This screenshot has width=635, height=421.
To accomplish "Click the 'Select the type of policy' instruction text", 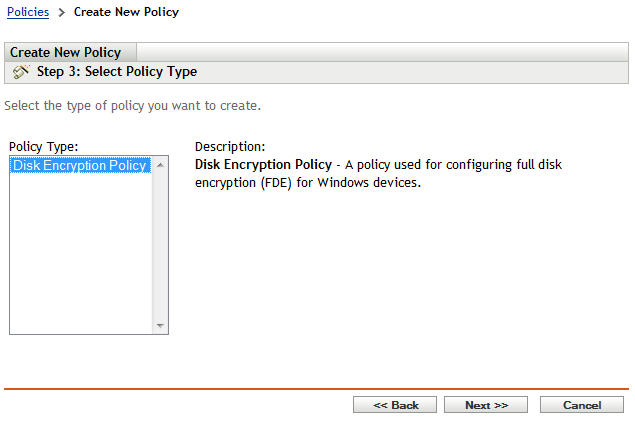I will (x=133, y=105).
